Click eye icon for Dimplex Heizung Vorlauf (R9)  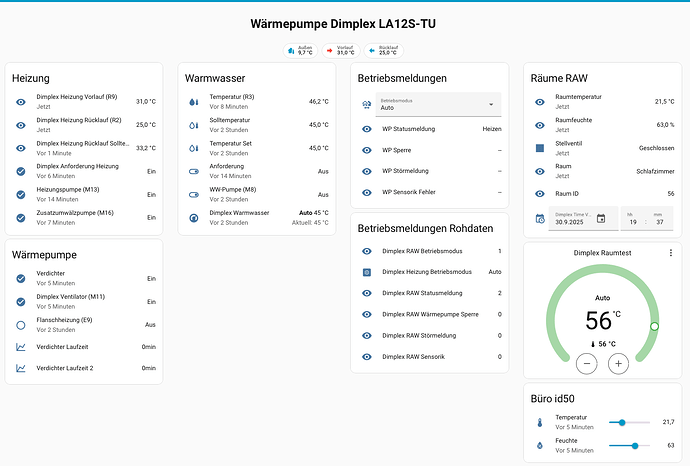coord(21,102)
